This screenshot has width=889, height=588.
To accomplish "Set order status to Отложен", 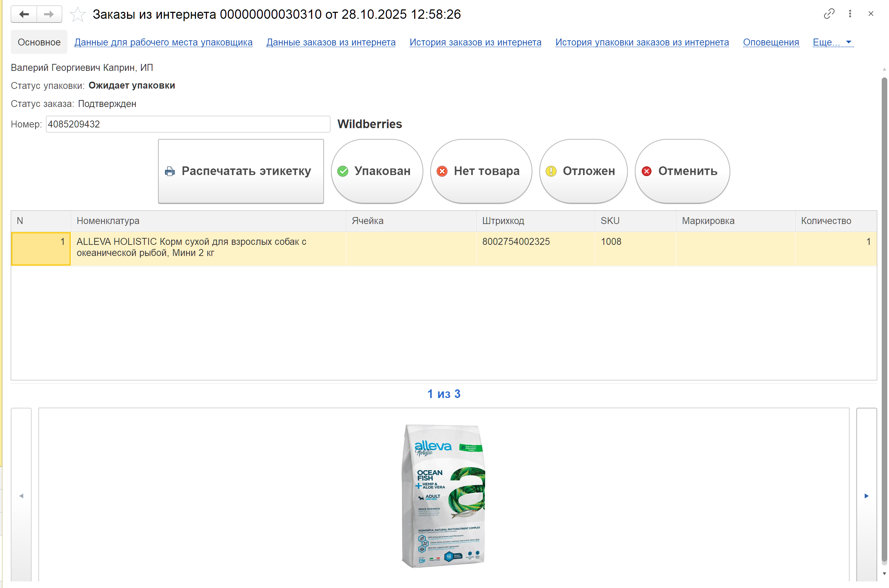I will [x=583, y=171].
